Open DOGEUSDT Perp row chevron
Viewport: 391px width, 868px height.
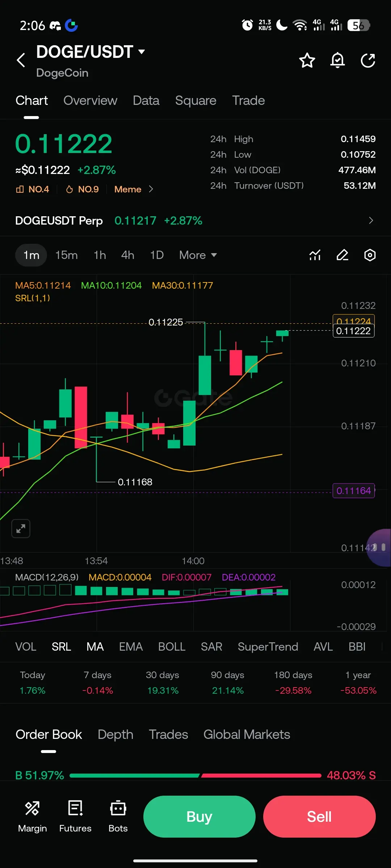point(371,221)
